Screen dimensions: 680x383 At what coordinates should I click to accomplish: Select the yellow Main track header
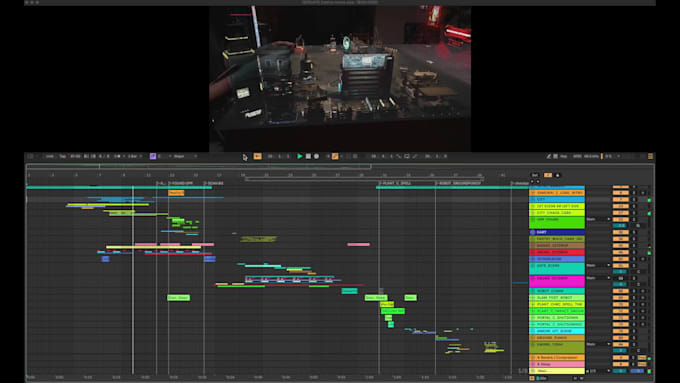[x=557, y=371]
